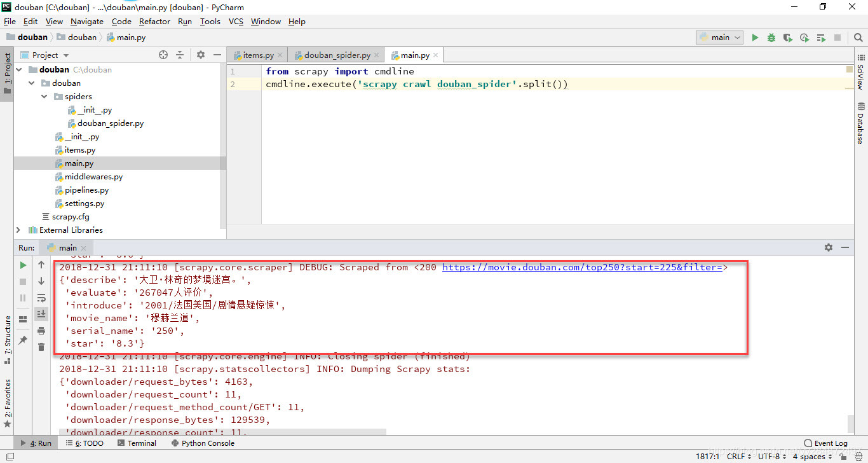Click the stop button in top toolbar
The image size is (868, 463).
click(837, 38)
